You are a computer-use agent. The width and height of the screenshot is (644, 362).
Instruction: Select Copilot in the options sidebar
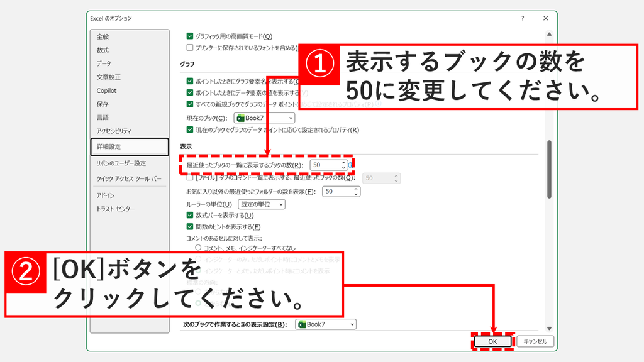point(106,90)
